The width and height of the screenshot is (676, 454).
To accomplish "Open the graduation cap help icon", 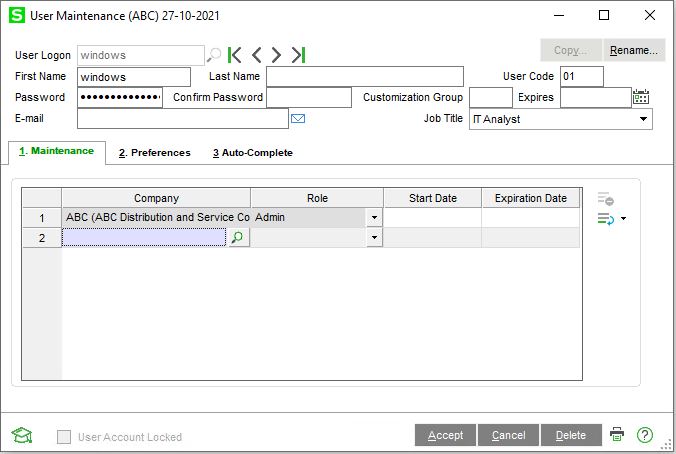I will click(22, 435).
